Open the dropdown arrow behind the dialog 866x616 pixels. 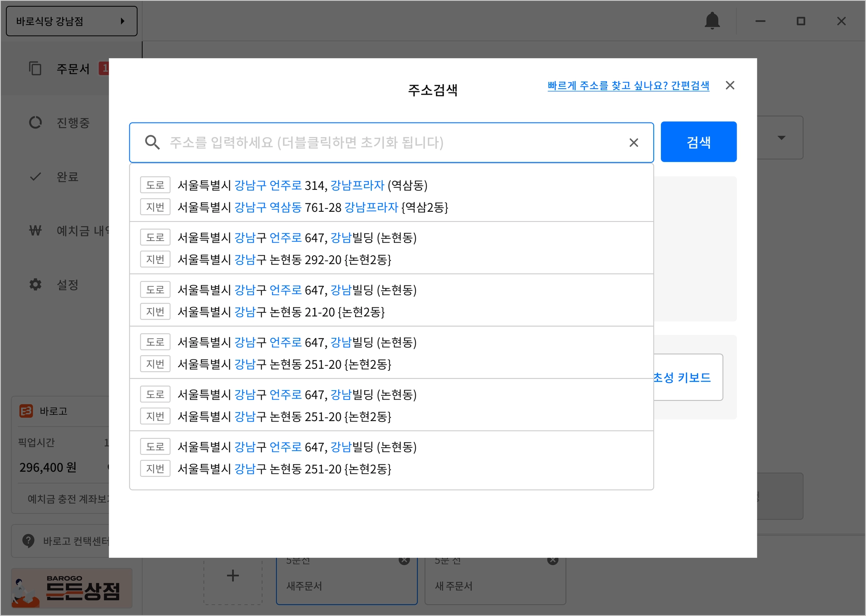point(781,138)
